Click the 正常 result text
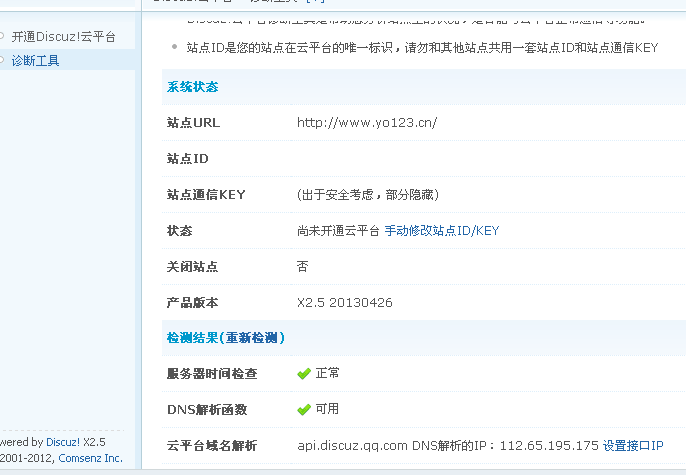 click(327, 373)
